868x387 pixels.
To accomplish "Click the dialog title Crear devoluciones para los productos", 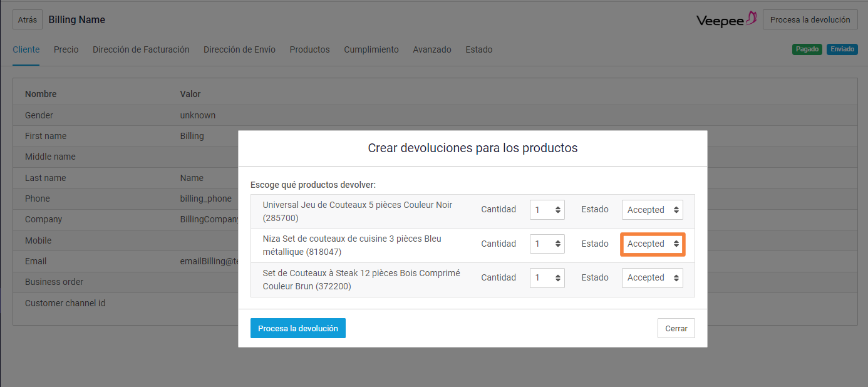I will 473,148.
